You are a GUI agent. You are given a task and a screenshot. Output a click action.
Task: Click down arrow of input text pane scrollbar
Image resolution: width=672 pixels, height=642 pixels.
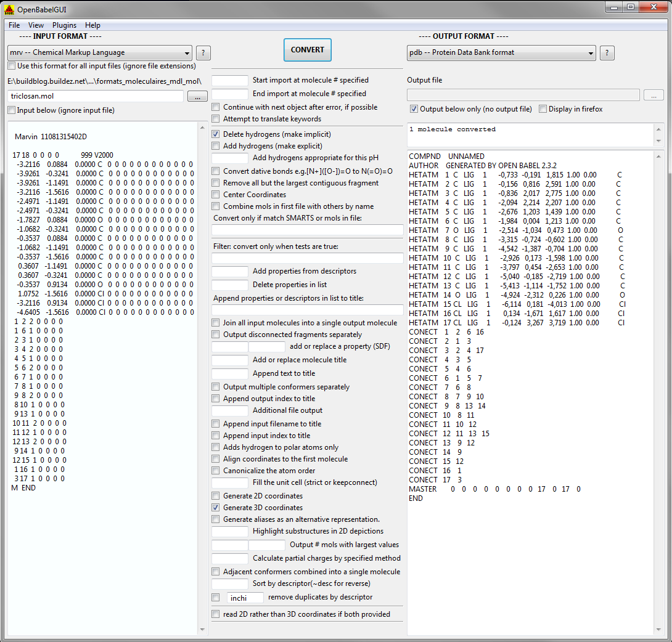(202, 630)
